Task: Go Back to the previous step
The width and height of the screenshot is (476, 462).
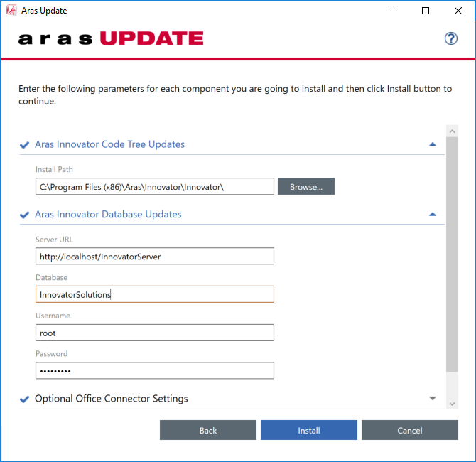Action: [x=207, y=430]
